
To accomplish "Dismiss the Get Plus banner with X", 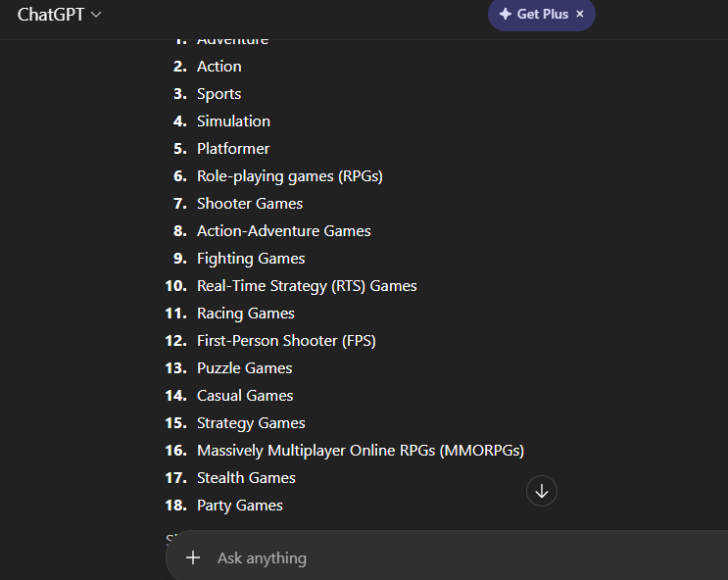I will coord(580,14).
